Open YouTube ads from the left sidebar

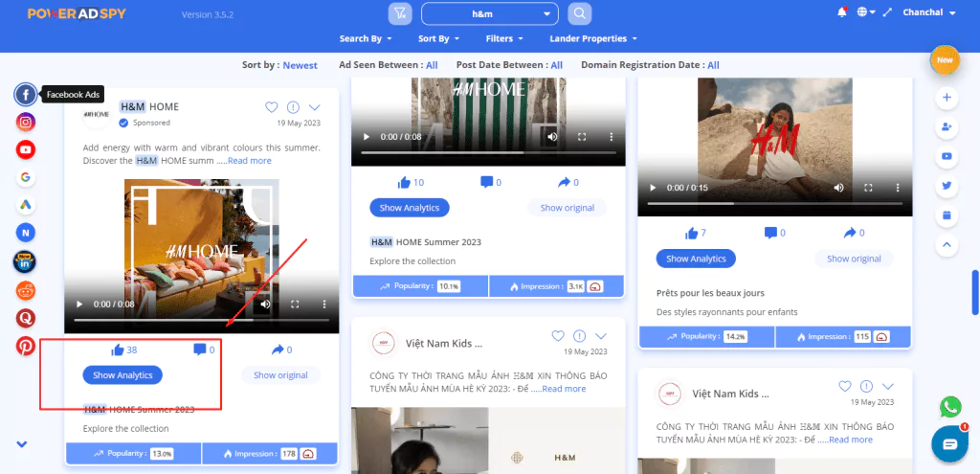[x=26, y=149]
